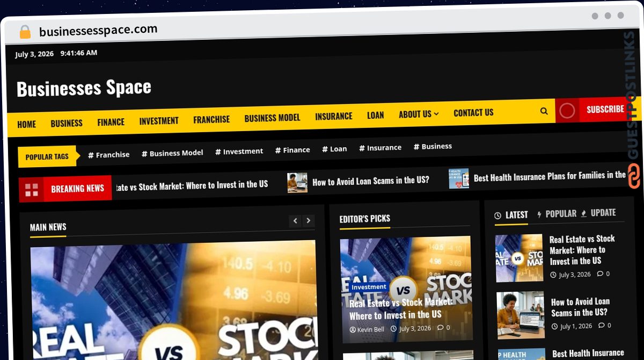Click the padlock icon in address bar
Viewport: 644px width, 360px height.
click(25, 32)
